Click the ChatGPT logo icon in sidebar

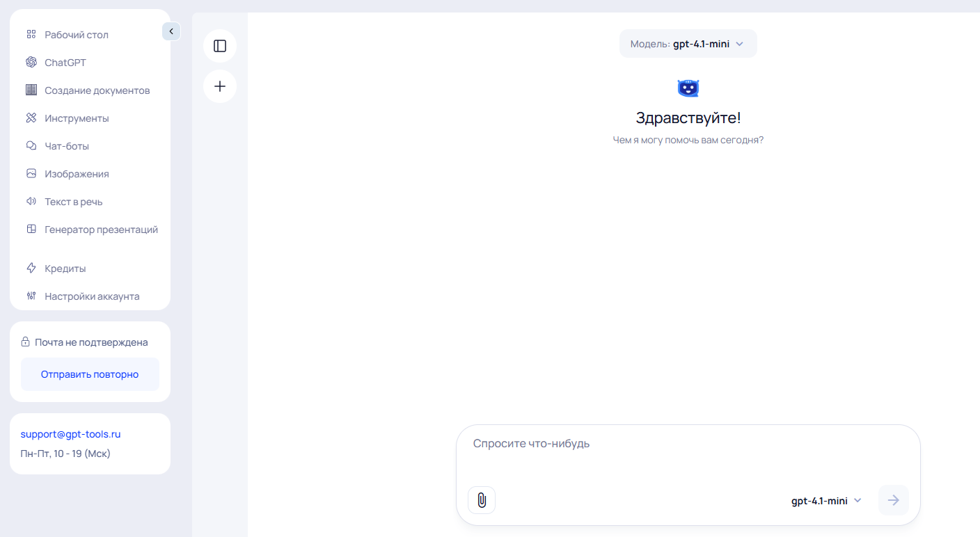[x=31, y=63]
